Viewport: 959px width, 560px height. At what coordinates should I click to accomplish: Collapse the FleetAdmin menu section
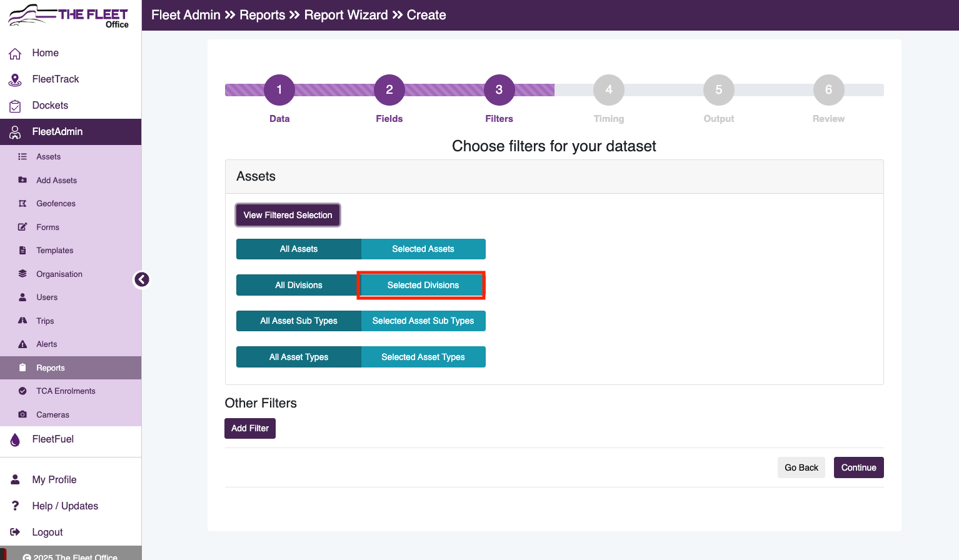[x=71, y=132]
